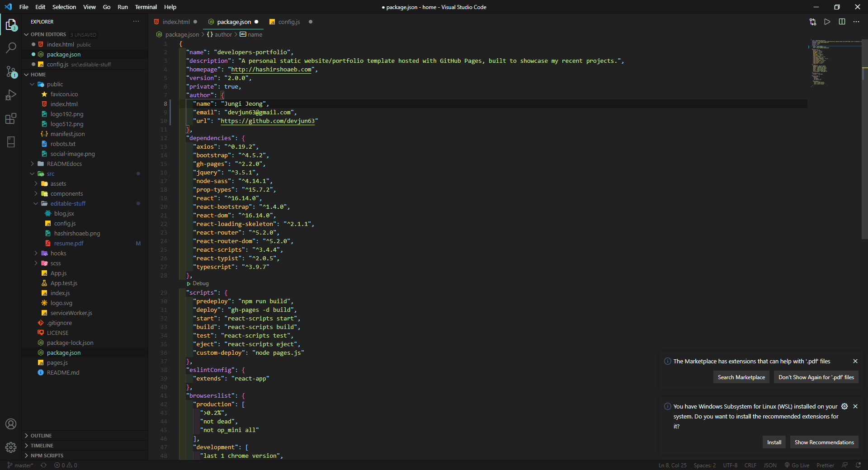
Task: Expand the NPM SCRIPTS panel
Action: (x=85, y=456)
